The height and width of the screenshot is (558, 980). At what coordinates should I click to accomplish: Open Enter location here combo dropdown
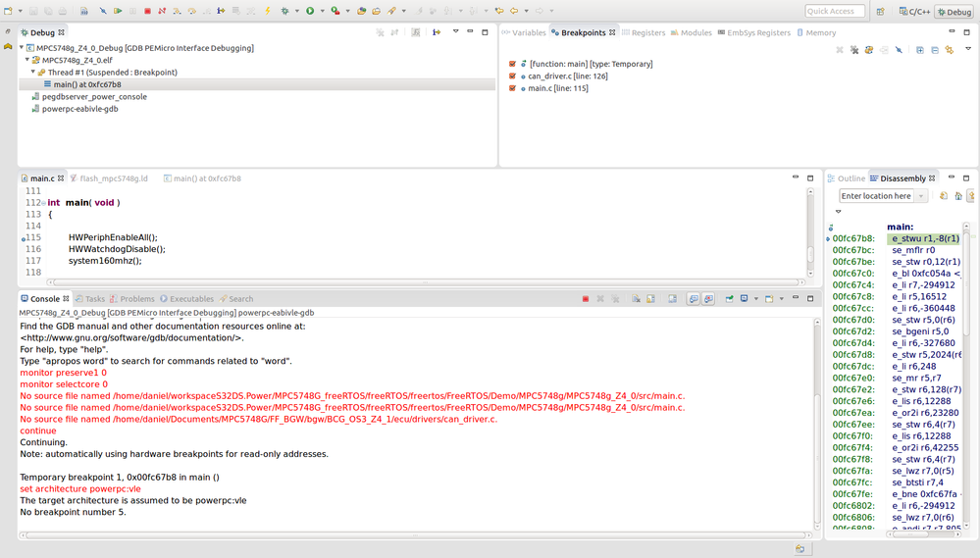pyautogui.click(x=921, y=196)
